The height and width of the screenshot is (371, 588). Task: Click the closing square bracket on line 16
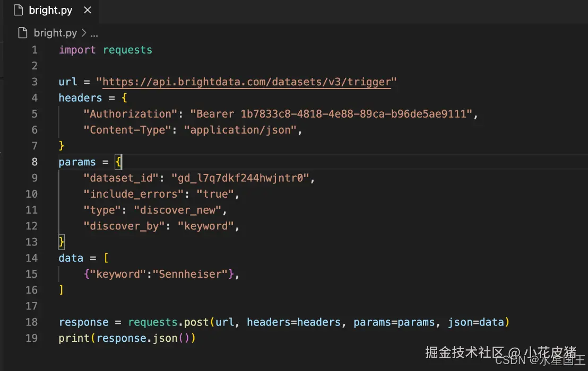[x=62, y=290]
